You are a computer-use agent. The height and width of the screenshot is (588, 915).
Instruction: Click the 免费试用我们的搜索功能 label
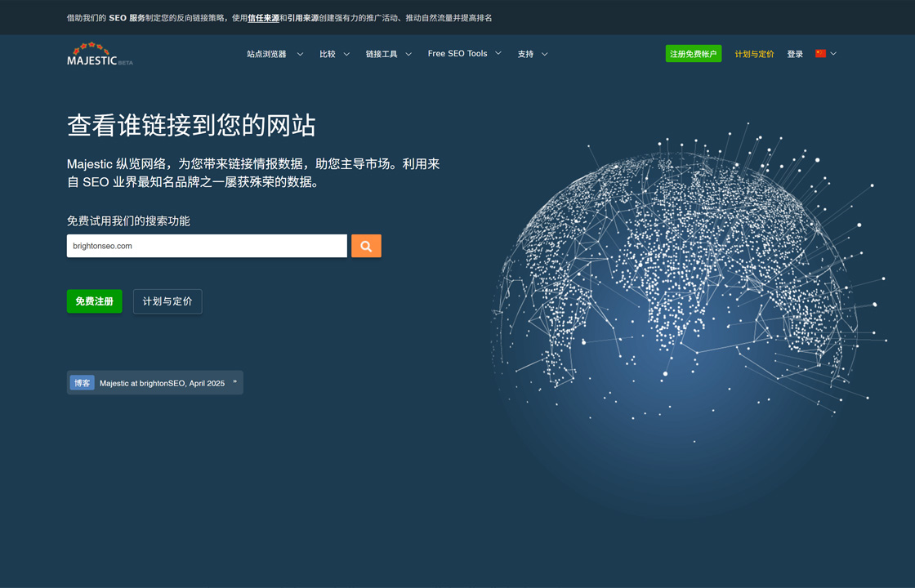(x=128, y=220)
